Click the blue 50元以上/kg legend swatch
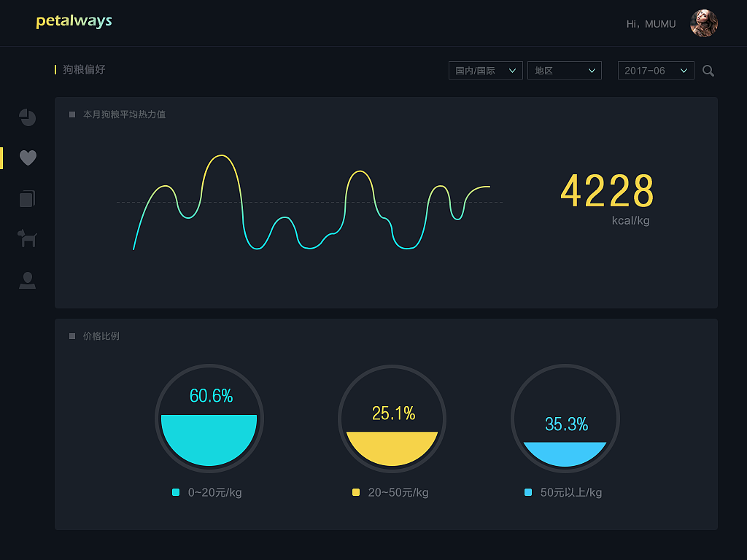The image size is (747, 560). 528,492
